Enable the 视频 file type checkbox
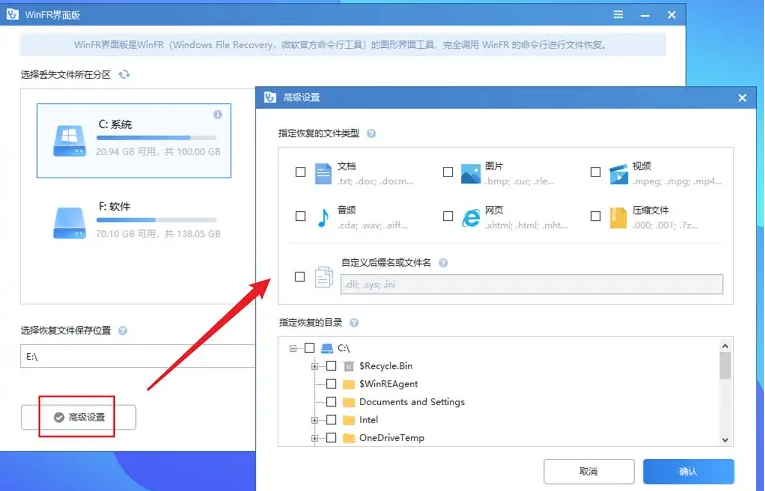765x491 pixels. click(x=596, y=172)
